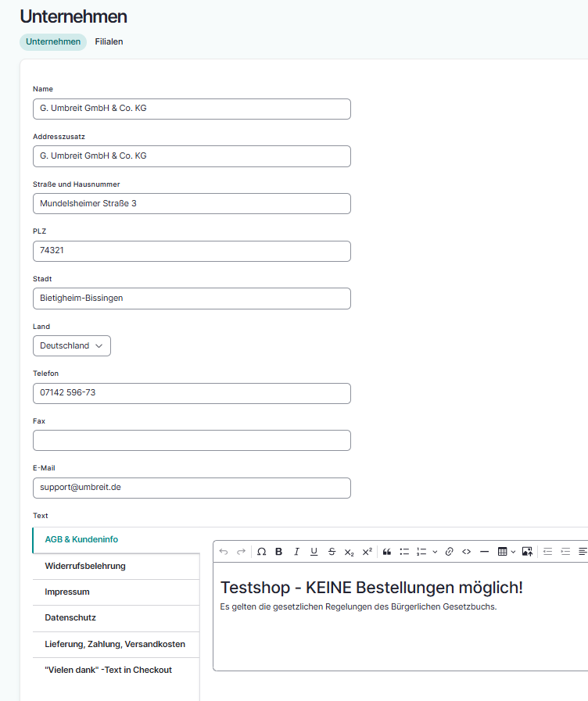Viewport: 588px width, 701px height.
Task: Insert special character with omega icon
Action: pyautogui.click(x=261, y=552)
